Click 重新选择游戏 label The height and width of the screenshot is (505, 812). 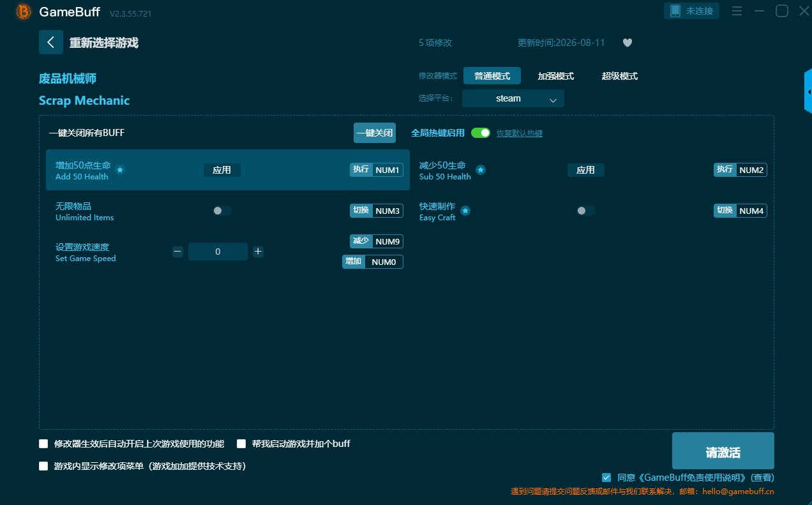(x=104, y=43)
